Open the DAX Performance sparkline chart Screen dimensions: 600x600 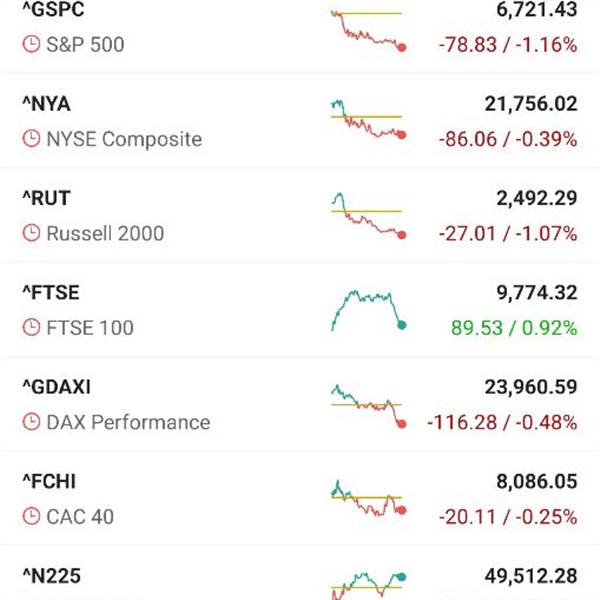(x=367, y=404)
